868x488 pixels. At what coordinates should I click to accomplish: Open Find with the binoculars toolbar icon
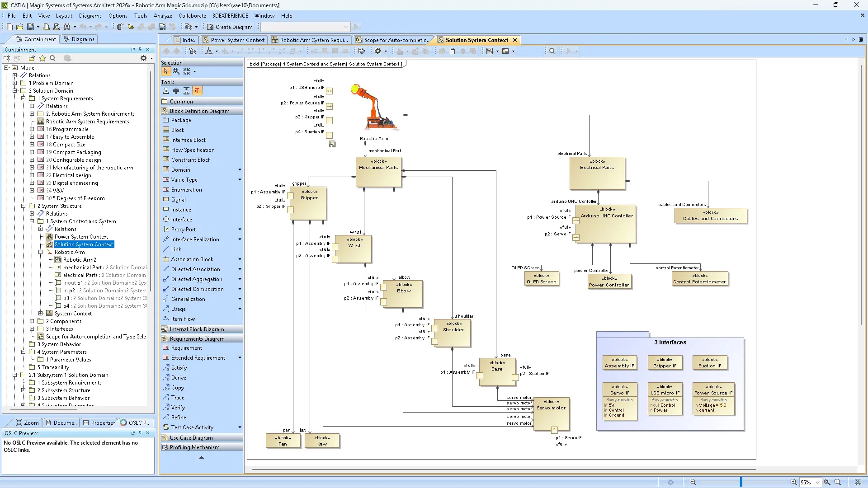[x=67, y=27]
